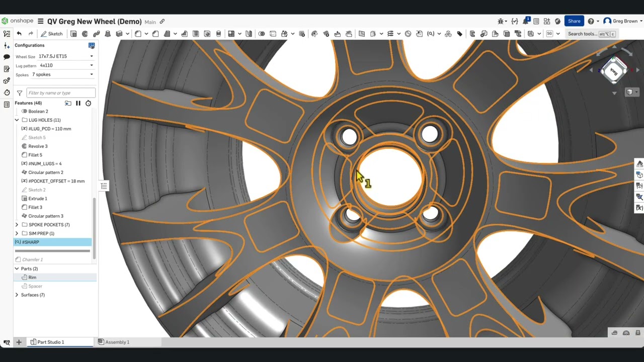
Task: Open the App Store grid icon
Action: (x=547, y=21)
